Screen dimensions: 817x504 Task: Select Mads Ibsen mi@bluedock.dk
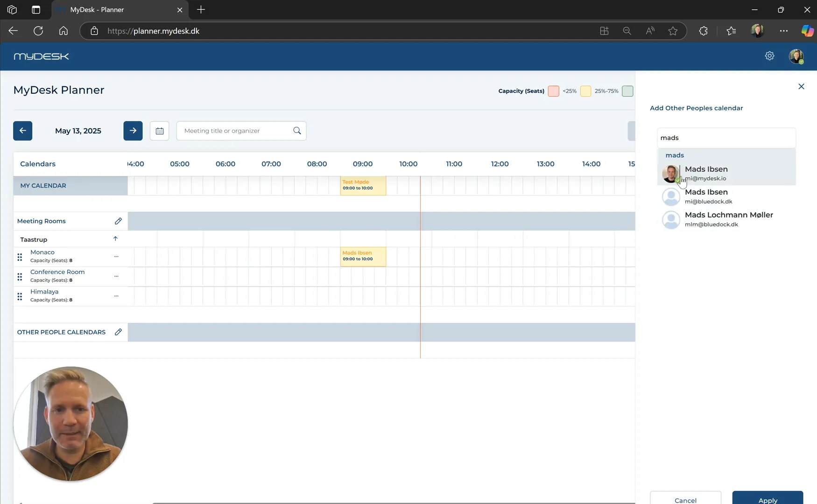(x=726, y=196)
